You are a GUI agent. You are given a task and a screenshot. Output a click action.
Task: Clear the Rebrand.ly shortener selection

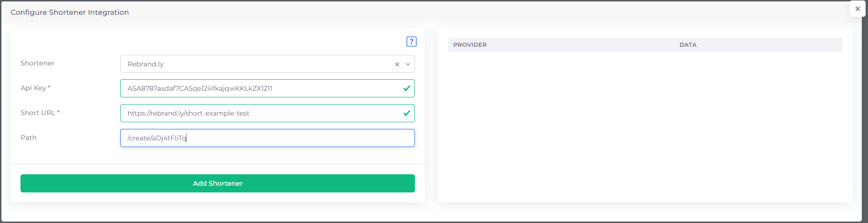(397, 64)
